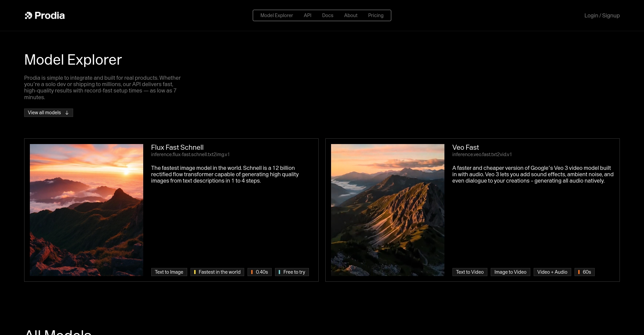
Task: Click the 60s duration tag
Action: [x=585, y=272]
